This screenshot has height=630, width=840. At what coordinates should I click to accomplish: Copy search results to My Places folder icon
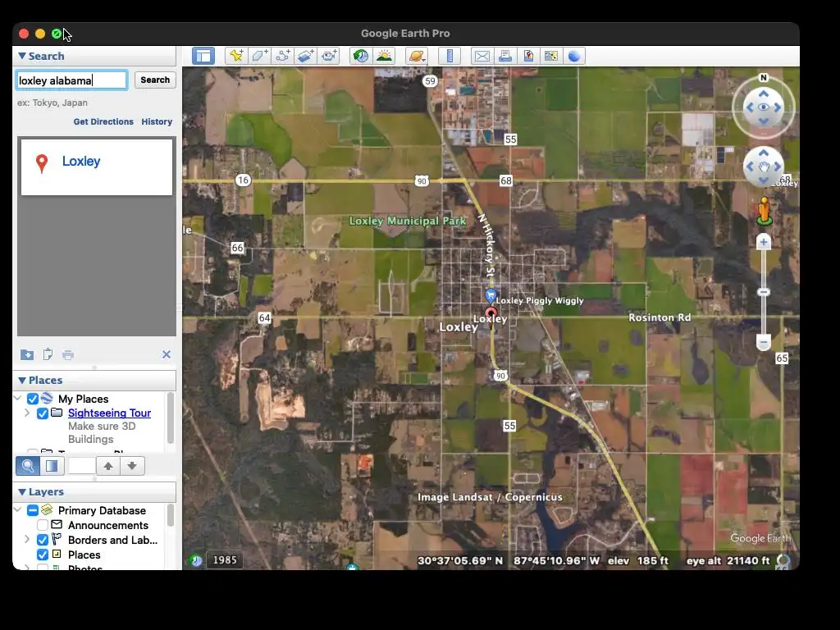27,354
